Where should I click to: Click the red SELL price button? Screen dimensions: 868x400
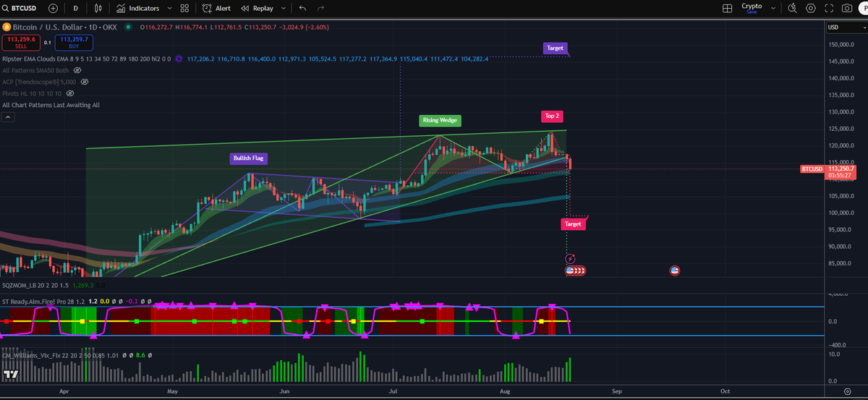click(x=21, y=42)
